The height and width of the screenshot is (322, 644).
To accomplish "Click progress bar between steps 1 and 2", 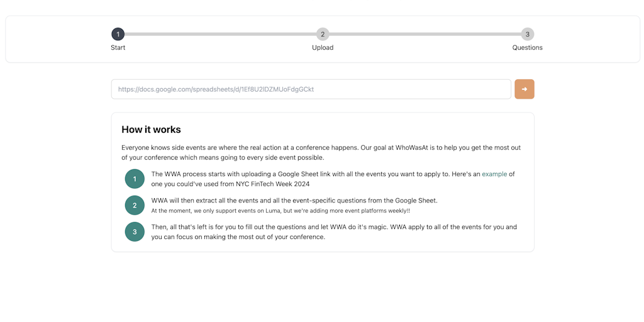I will point(220,34).
